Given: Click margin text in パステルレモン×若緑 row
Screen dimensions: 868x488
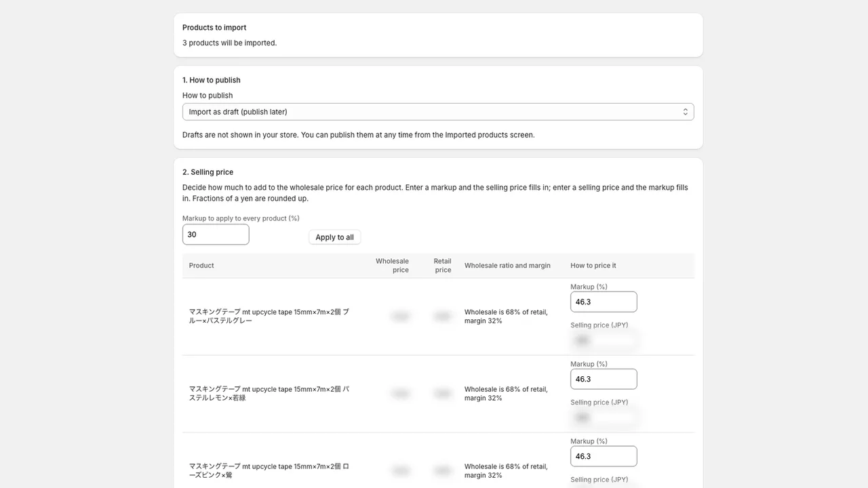Looking at the screenshot, I should pos(506,394).
